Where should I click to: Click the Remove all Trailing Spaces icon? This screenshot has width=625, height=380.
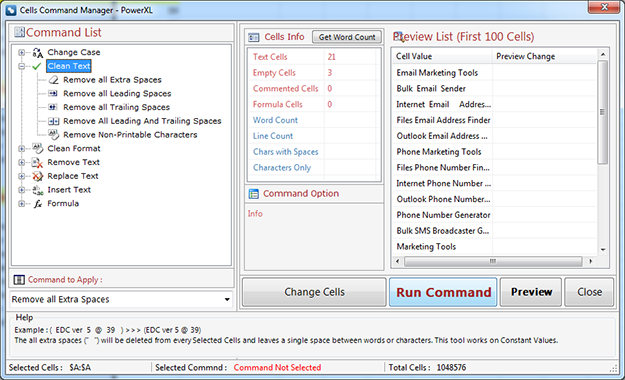pyautogui.click(x=53, y=107)
